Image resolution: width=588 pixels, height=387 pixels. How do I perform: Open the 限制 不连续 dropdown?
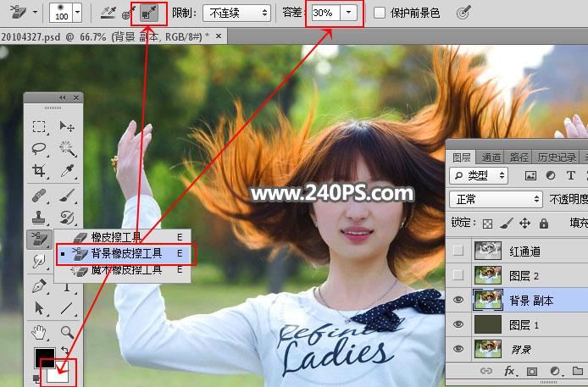[236, 14]
